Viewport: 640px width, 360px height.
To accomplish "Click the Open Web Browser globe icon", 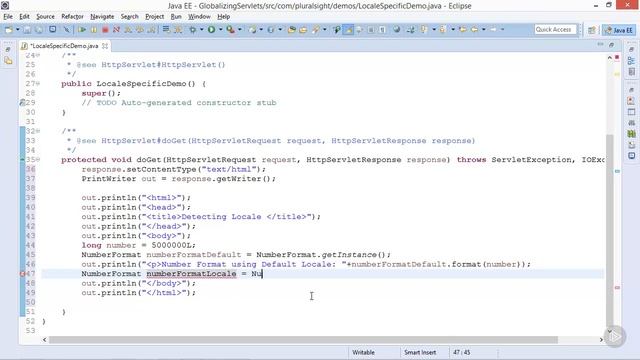I will click(x=396, y=29).
